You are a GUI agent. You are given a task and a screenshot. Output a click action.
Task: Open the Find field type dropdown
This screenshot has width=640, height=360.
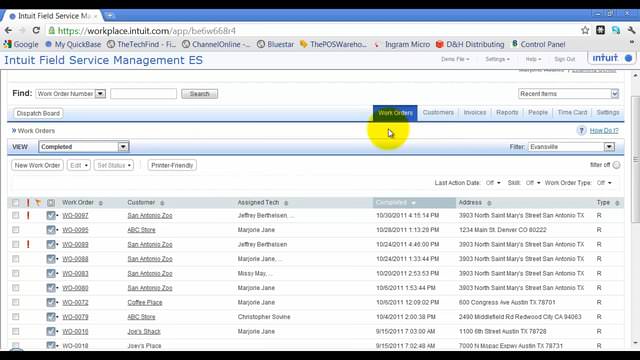(71, 94)
